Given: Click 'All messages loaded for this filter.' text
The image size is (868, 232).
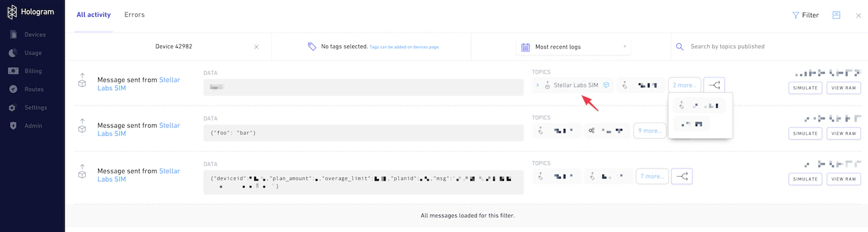Looking at the screenshot, I should (x=468, y=216).
